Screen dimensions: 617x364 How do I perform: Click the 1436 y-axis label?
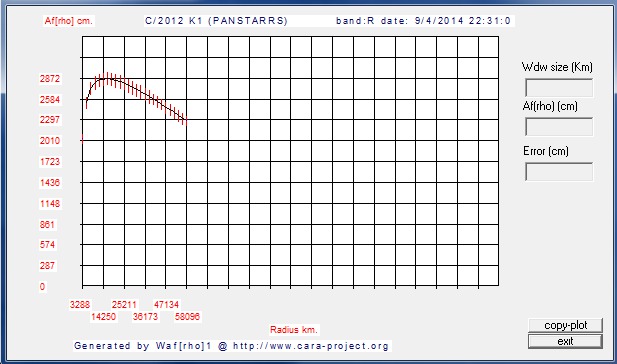tap(50, 183)
